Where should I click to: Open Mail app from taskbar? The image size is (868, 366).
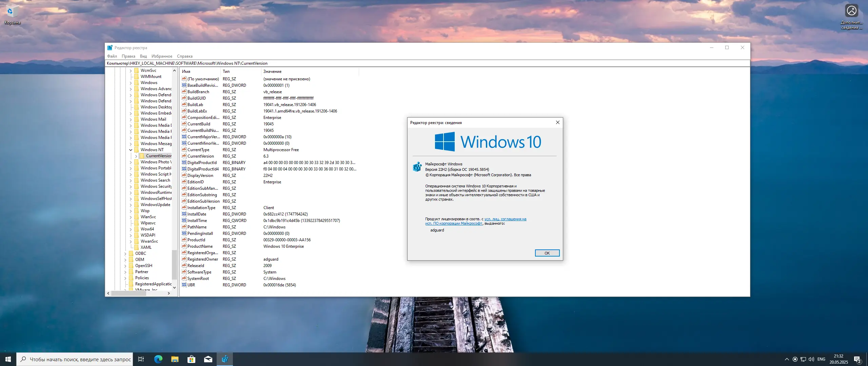click(x=208, y=359)
